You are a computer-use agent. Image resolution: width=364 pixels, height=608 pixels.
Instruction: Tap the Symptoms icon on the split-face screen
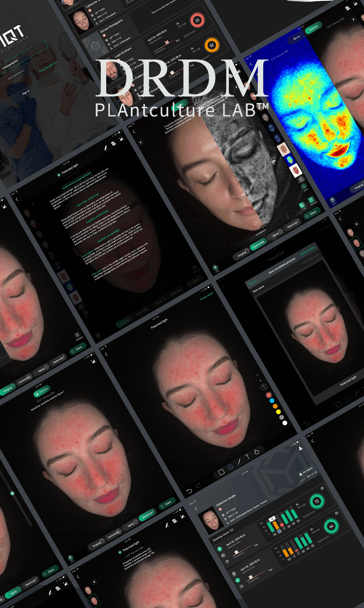click(312, 200)
